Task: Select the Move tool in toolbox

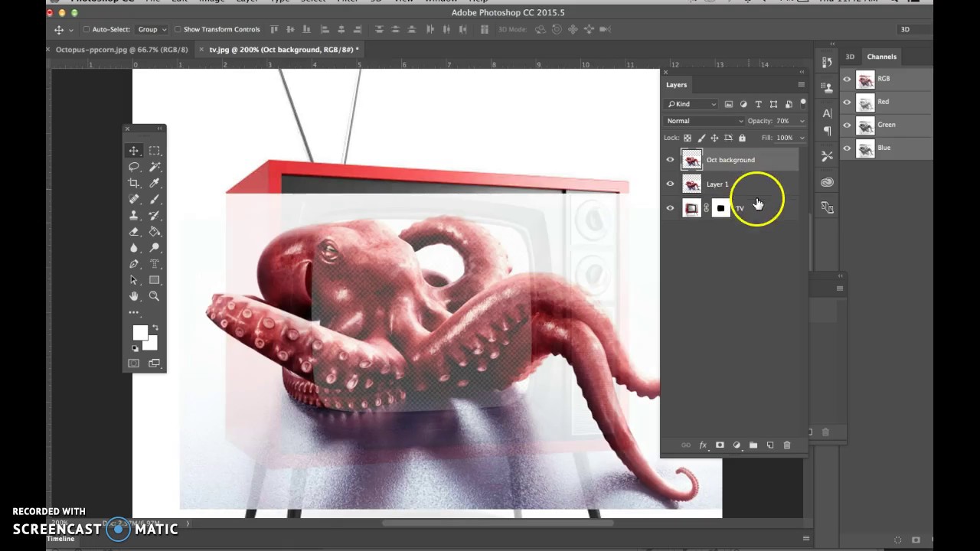Action: [134, 151]
